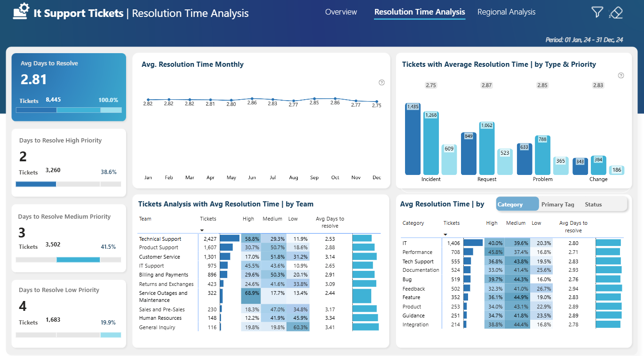Click the clear filters eraser icon

coord(616,12)
